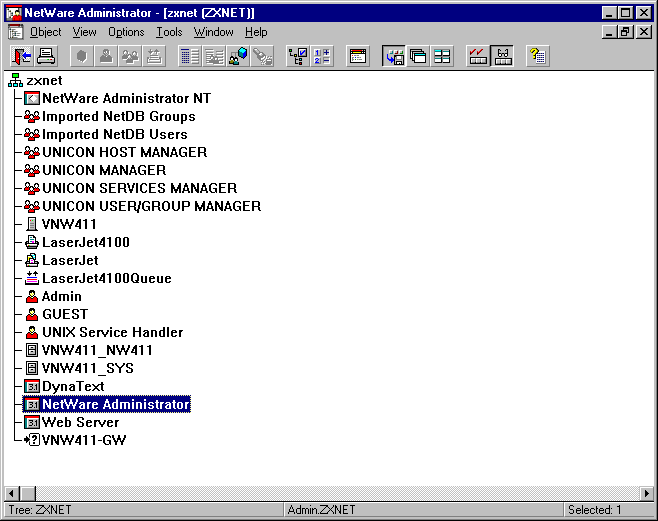Open the Tools menu

tap(169, 32)
